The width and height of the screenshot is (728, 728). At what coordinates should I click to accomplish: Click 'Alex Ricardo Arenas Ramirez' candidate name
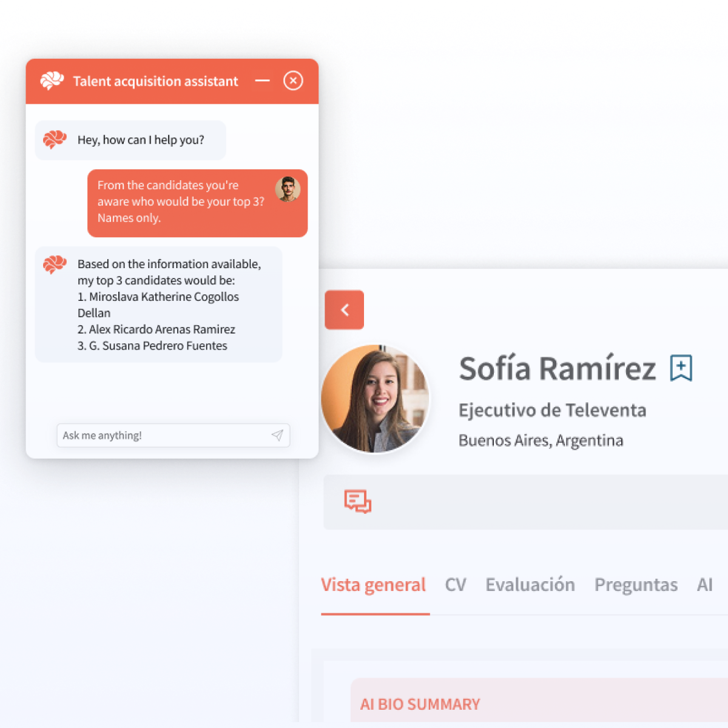click(x=162, y=329)
